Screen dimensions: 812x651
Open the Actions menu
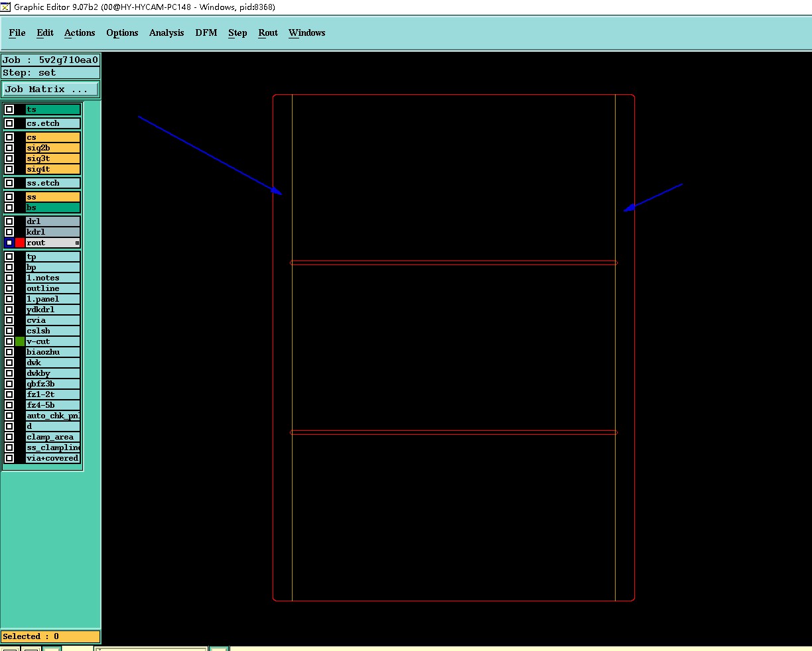coord(80,32)
